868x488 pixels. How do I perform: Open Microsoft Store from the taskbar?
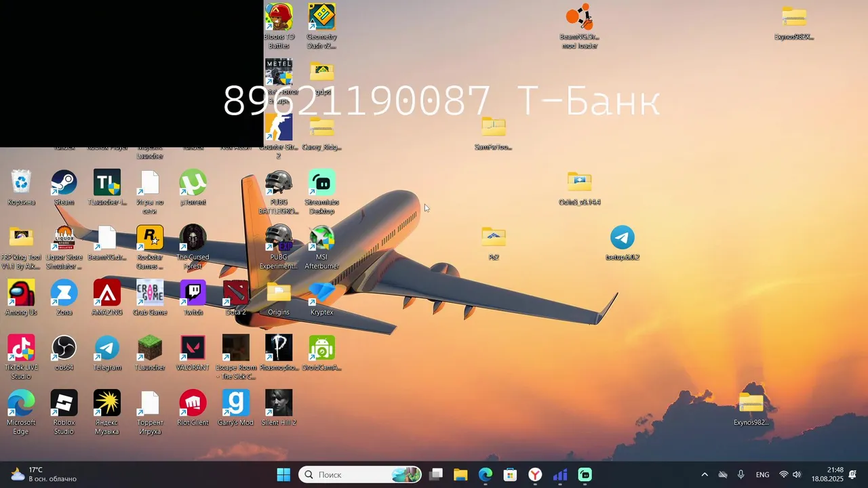510,474
